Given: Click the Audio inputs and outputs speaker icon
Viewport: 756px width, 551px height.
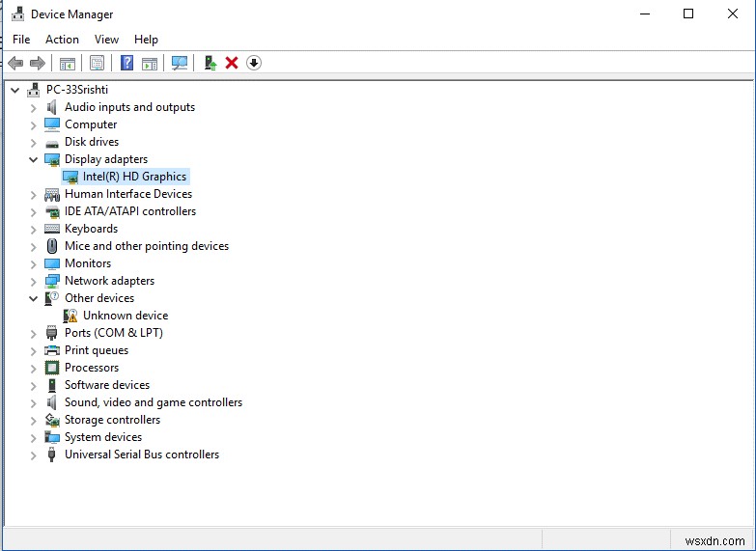Looking at the screenshot, I should [x=51, y=107].
